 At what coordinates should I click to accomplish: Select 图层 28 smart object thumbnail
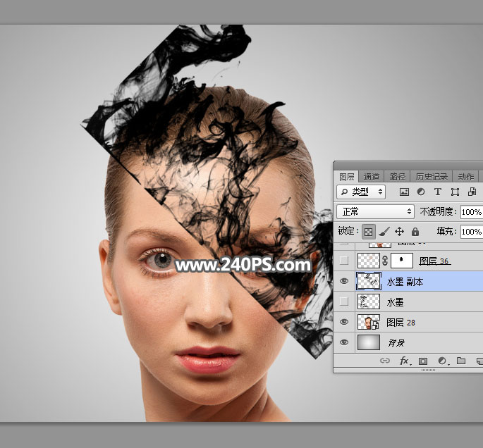pyautogui.click(x=369, y=322)
